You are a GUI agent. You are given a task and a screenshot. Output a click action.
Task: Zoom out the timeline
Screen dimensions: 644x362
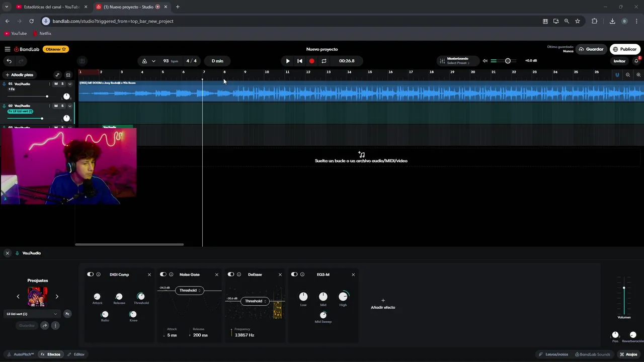point(628,75)
